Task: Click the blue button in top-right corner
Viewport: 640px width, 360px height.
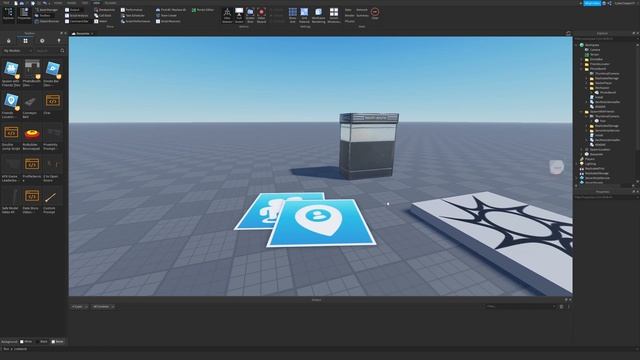Action: click(x=592, y=3)
